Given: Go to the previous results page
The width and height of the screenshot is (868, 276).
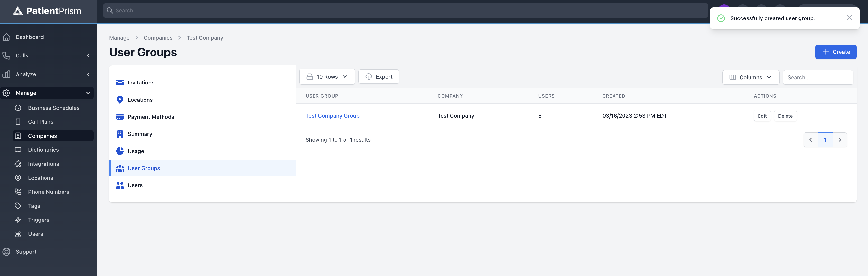Looking at the screenshot, I should pos(810,140).
